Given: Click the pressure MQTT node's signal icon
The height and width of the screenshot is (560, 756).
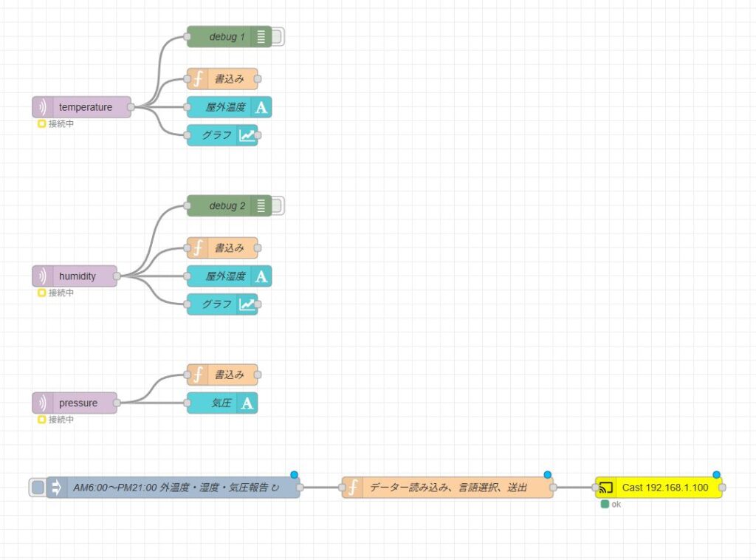Looking at the screenshot, I should point(43,403).
